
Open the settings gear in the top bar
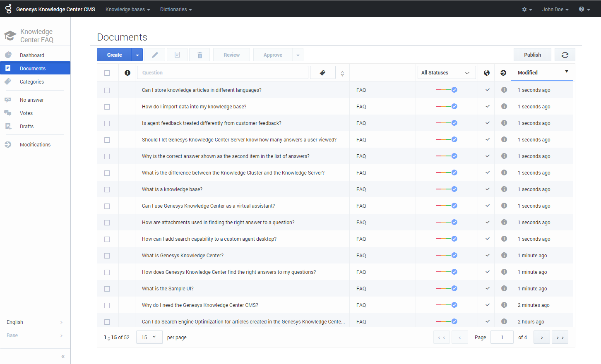(524, 9)
